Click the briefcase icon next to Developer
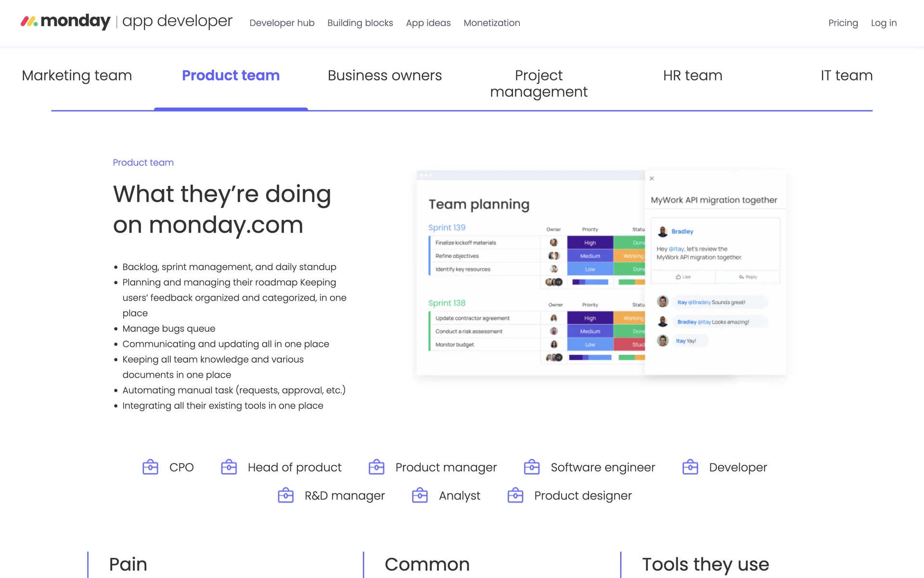Viewport: 924px width, 578px height. [x=690, y=467]
